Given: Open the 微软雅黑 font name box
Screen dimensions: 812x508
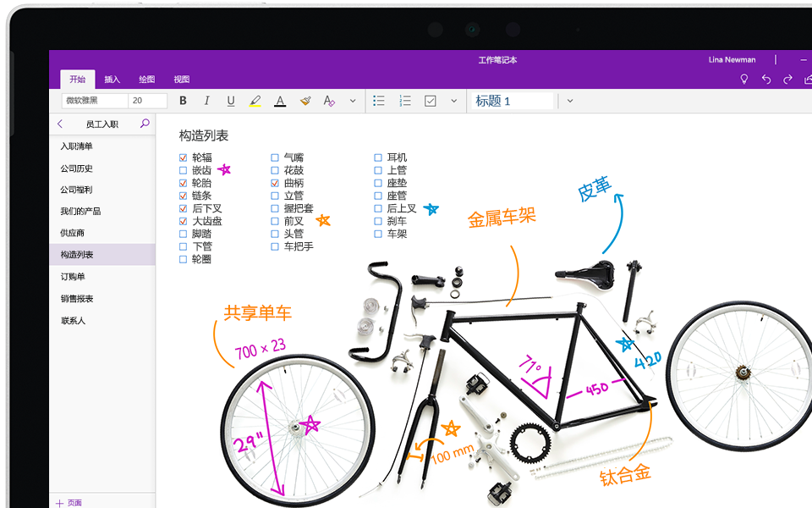Looking at the screenshot, I should 95,101.
